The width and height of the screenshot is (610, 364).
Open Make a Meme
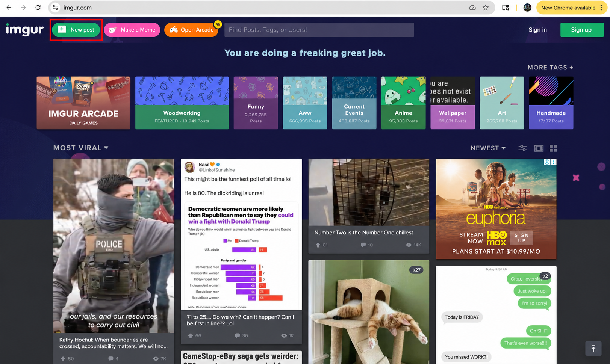click(132, 30)
